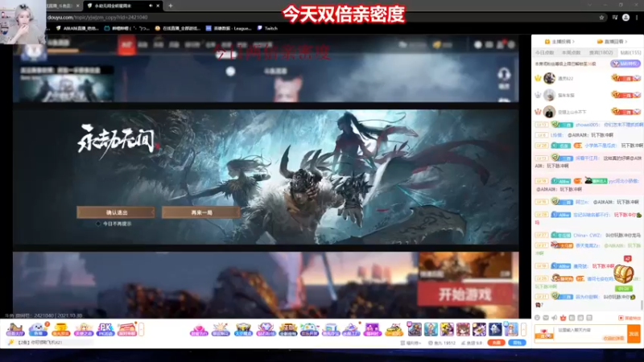Click the 再来一局 button in the game

(201, 212)
